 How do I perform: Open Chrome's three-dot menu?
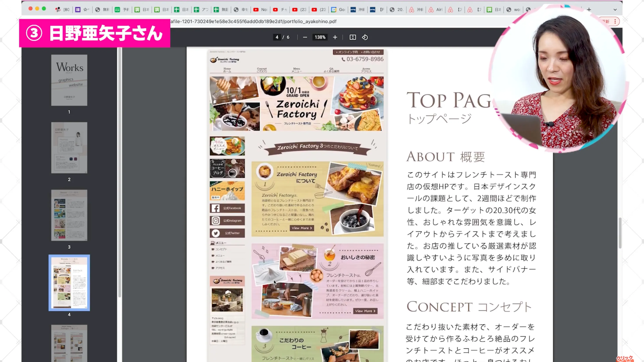[x=615, y=22]
